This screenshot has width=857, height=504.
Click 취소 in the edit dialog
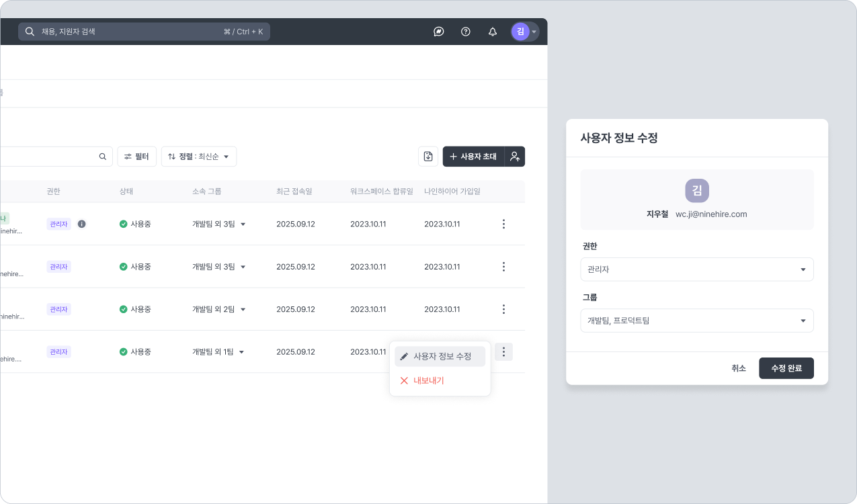point(739,368)
